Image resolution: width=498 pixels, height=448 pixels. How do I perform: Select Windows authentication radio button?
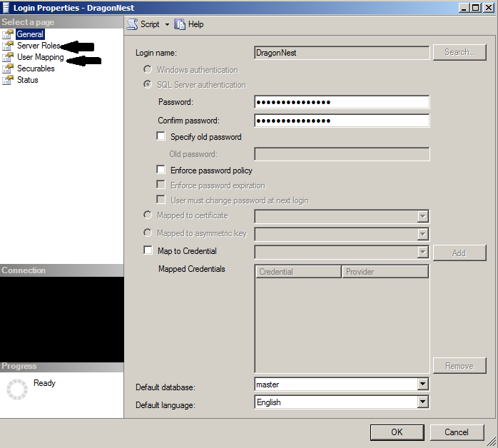(148, 69)
